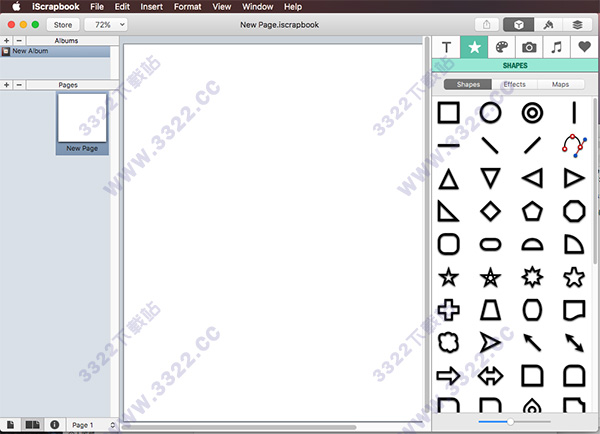Insert the trapezoid shape

coord(490,310)
